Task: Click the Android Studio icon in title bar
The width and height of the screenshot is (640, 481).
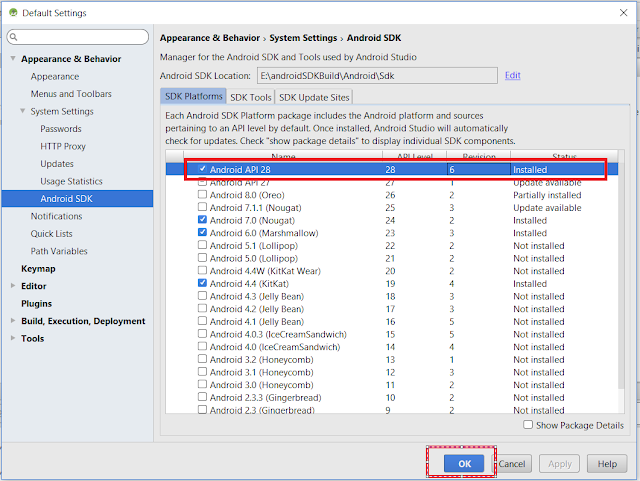Action: (x=13, y=13)
